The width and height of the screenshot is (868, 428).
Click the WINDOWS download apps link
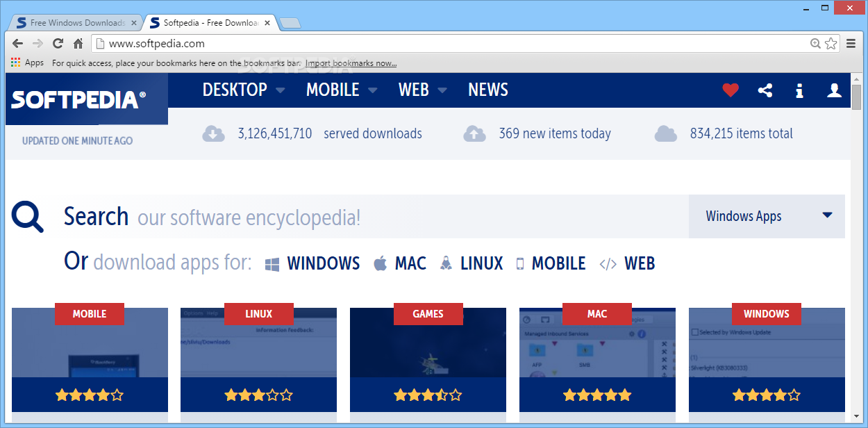coord(312,263)
